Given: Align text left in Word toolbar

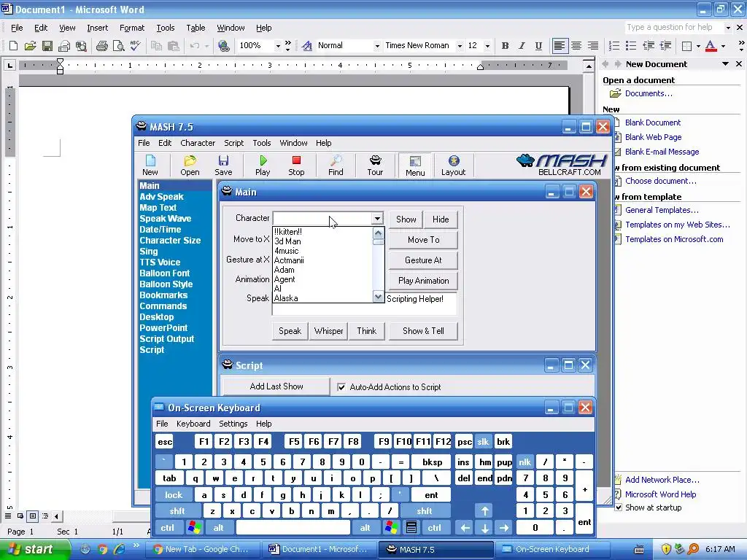Looking at the screenshot, I should click(560, 46).
